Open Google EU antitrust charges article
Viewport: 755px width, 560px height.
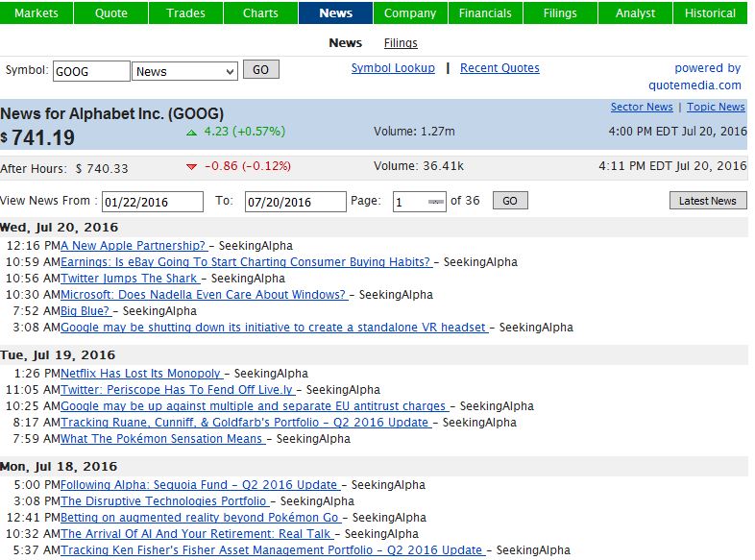coord(255,406)
